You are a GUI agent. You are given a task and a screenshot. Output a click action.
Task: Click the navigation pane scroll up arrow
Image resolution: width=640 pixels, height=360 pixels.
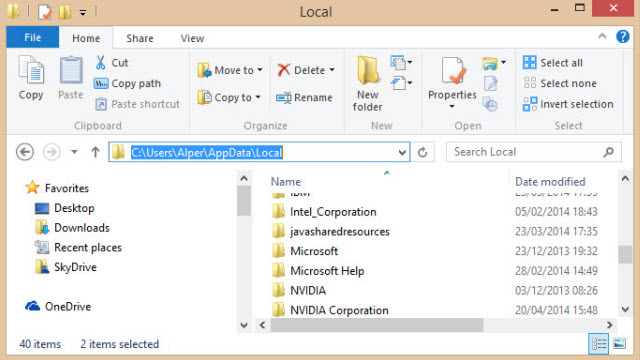[x=244, y=178]
